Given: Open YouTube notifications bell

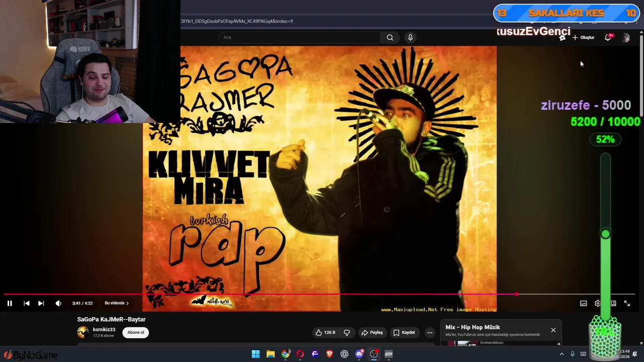Looking at the screenshot, I should coord(608,38).
